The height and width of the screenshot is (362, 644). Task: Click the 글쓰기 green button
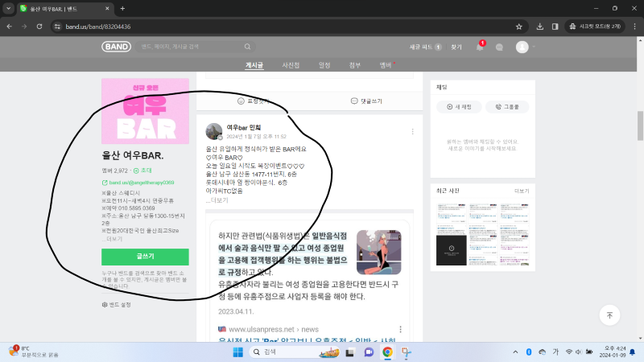145,257
